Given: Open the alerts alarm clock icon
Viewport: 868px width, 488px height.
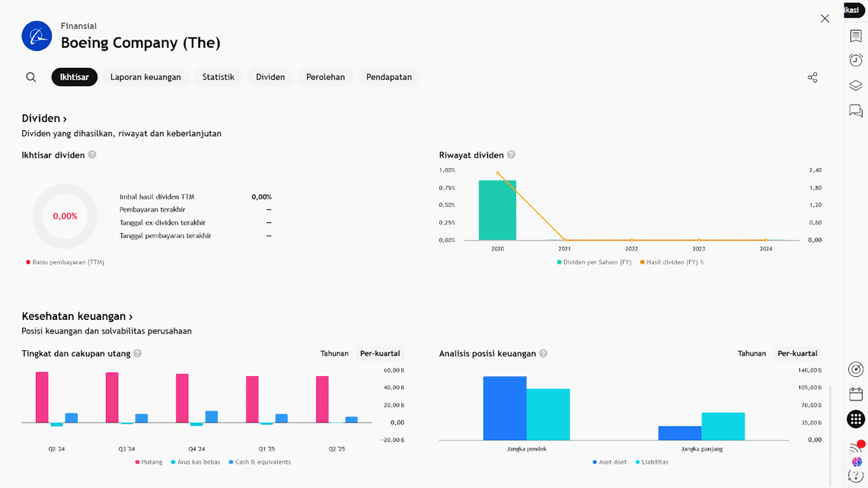Looking at the screenshot, I should (x=856, y=61).
